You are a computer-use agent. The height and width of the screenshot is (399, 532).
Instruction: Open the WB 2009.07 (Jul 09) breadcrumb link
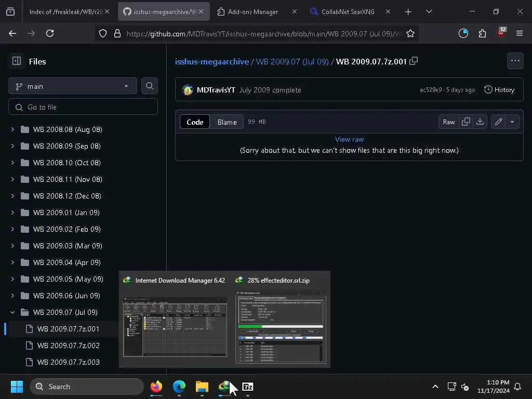coord(292,61)
